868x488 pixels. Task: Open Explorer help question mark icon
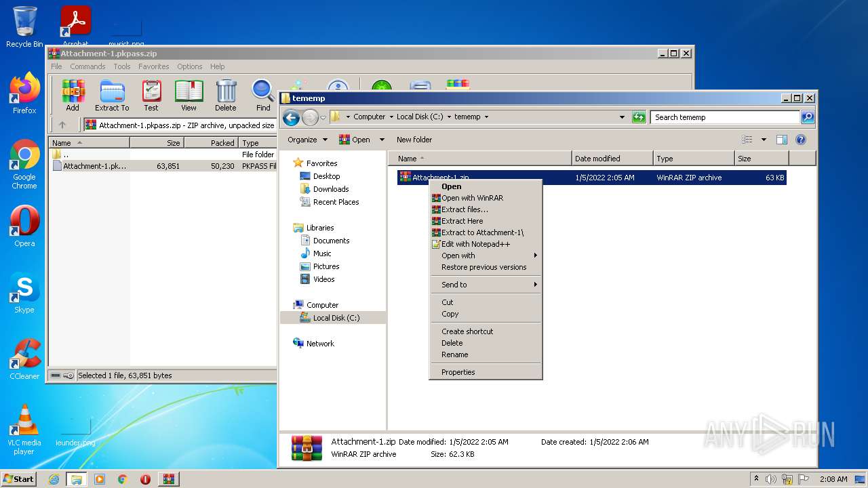pyautogui.click(x=801, y=140)
